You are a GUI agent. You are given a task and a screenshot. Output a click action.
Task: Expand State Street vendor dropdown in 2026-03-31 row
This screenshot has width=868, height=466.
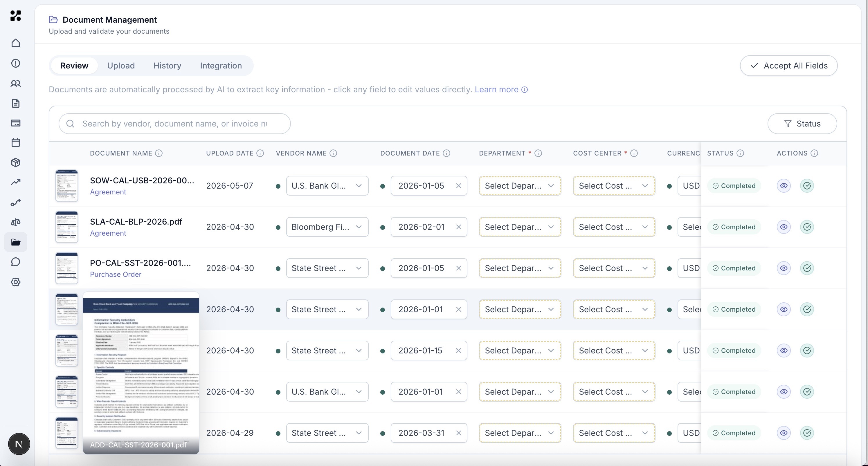pyautogui.click(x=327, y=433)
